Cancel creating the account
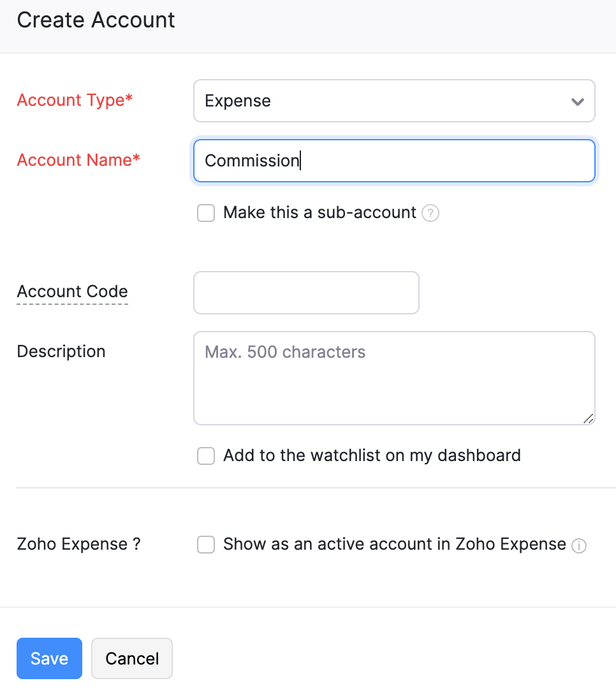Viewport: 616px width, 690px height. (x=131, y=658)
